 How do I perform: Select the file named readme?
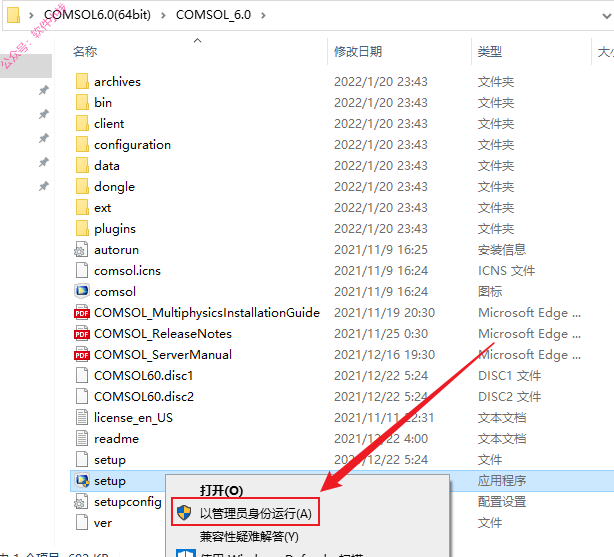coord(116,439)
